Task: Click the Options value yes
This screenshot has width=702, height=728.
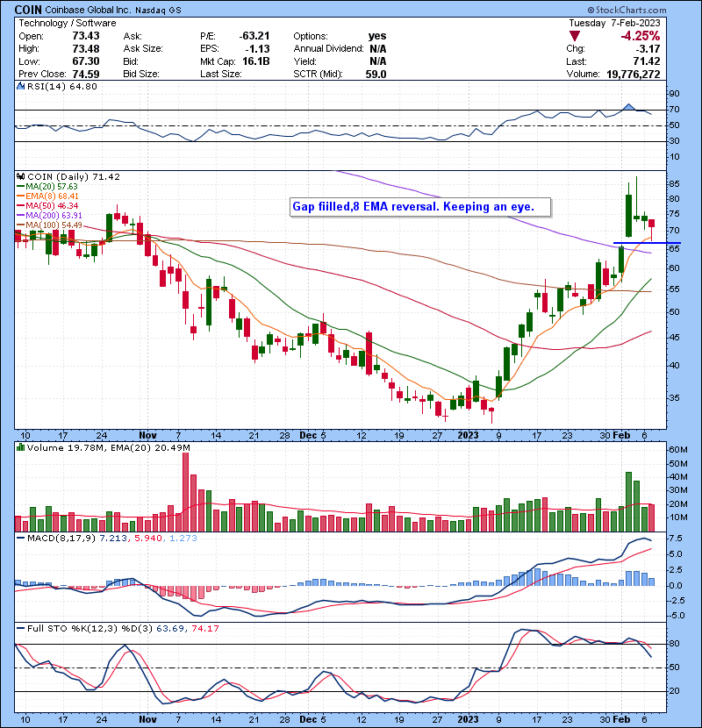Action: (x=377, y=36)
